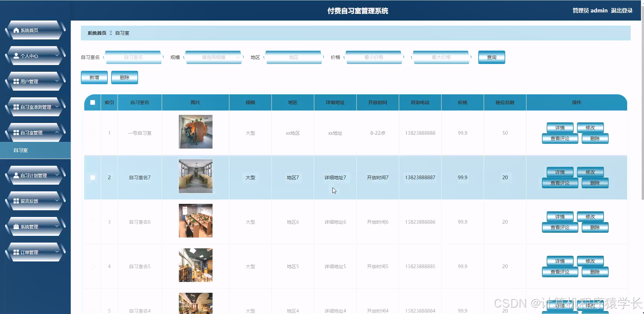Expand the 用户管理 menu chevron
Viewport: 644px width, 314px height.
tap(57, 81)
